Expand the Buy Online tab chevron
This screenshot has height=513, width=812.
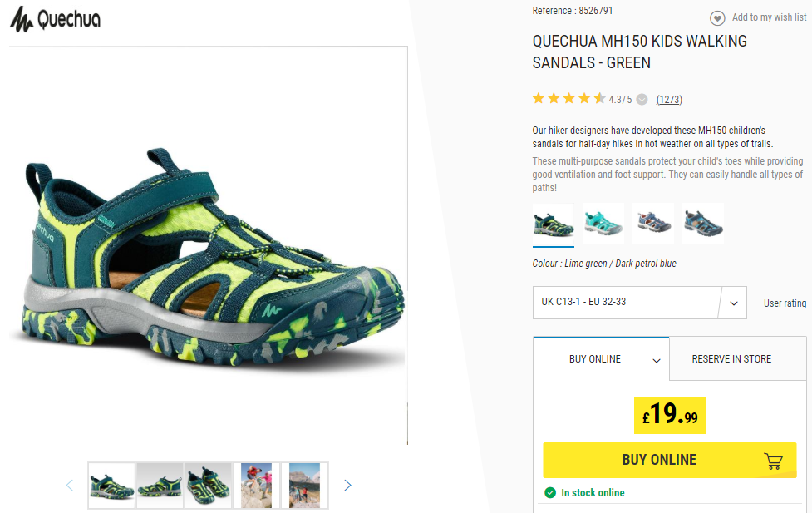(x=656, y=361)
